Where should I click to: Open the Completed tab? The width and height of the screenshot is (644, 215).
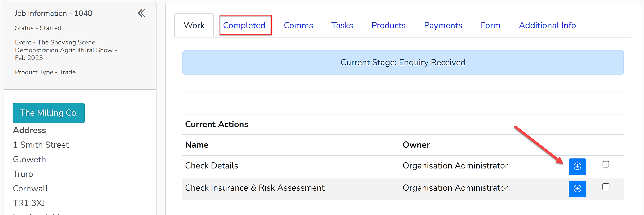244,25
